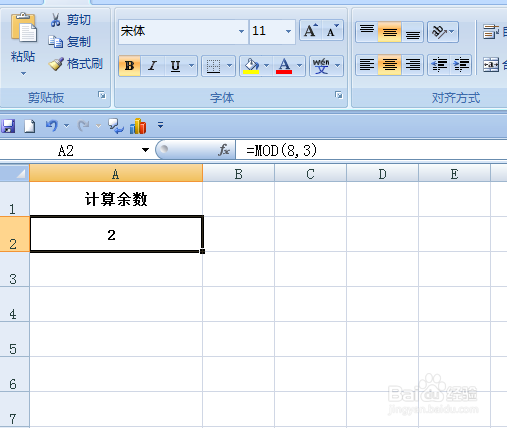
Task: Click the merge and center icon
Action: [491, 65]
